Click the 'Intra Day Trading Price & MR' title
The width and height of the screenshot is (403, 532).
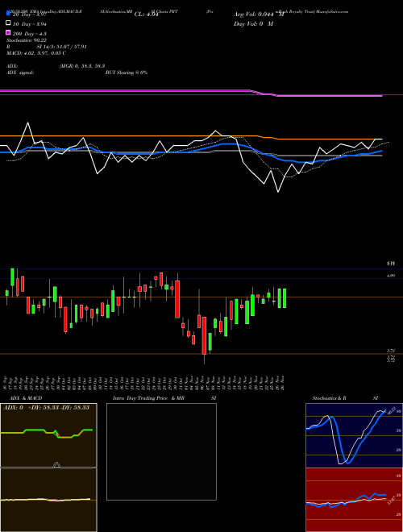[x=148, y=398]
